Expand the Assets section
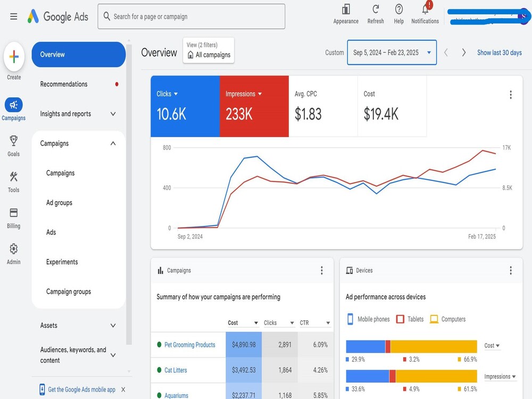Viewport: 532px width, 399px height. 113,326
